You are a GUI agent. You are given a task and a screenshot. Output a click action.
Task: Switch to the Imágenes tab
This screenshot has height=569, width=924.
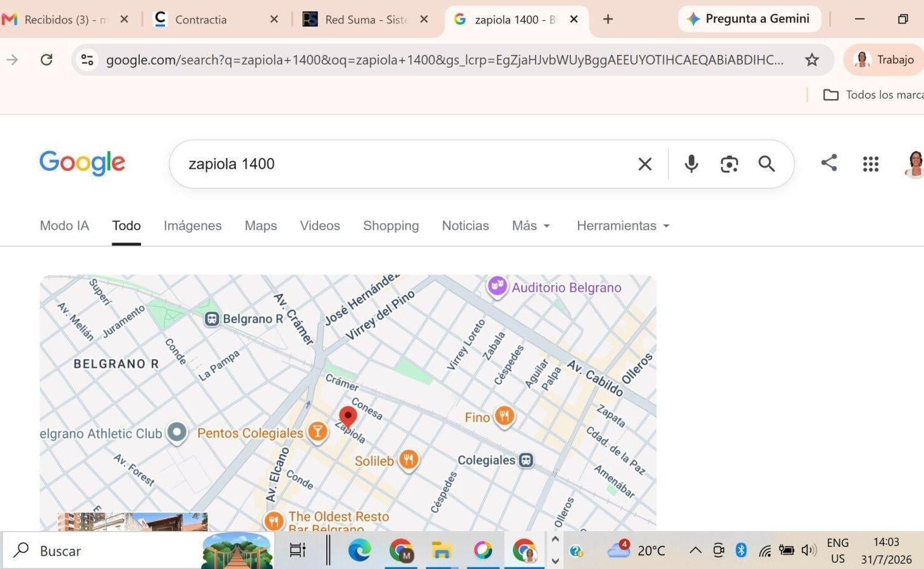193,226
